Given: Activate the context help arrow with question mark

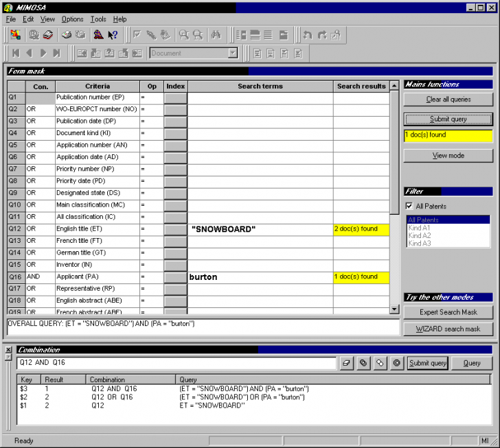Looking at the screenshot, I should [x=113, y=35].
